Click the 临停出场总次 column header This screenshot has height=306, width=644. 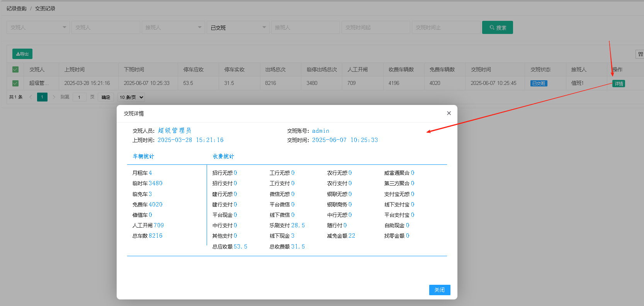pyautogui.click(x=322, y=69)
